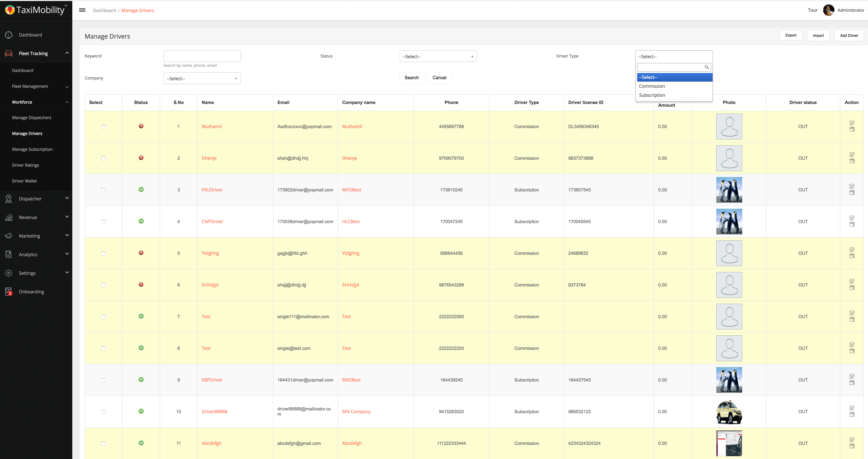
Task: Collapse the Workforce submenu
Action: click(67, 102)
